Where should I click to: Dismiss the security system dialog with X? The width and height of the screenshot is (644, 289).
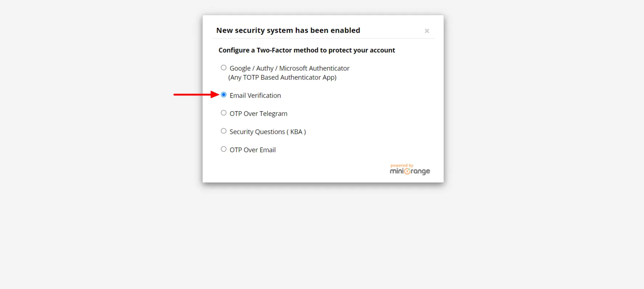(x=427, y=31)
